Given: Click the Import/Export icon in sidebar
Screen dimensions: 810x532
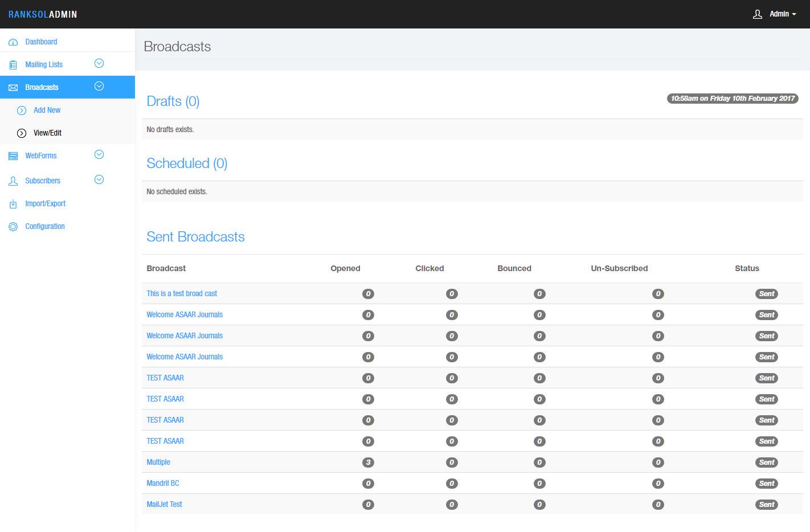Looking at the screenshot, I should click(x=13, y=204).
